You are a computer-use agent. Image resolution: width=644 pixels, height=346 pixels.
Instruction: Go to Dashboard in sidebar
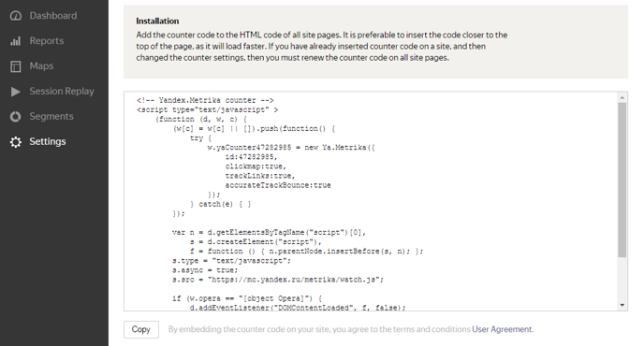tap(53, 16)
